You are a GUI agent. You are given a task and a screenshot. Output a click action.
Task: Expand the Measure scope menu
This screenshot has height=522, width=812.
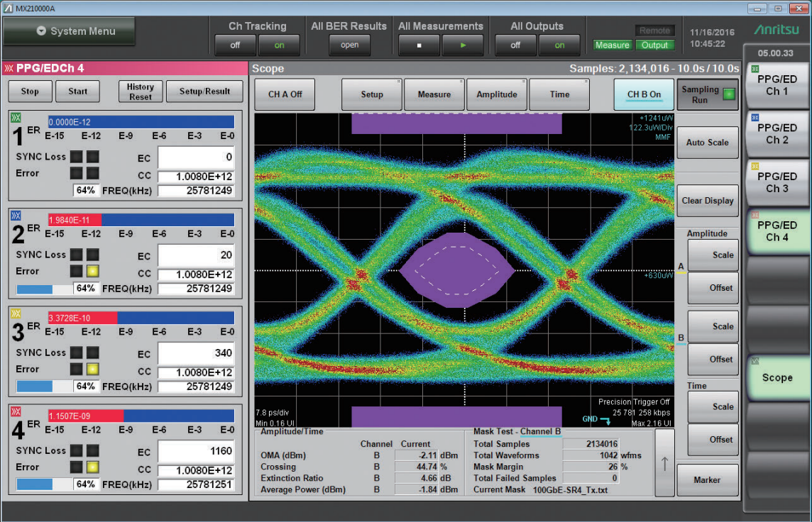tap(434, 94)
